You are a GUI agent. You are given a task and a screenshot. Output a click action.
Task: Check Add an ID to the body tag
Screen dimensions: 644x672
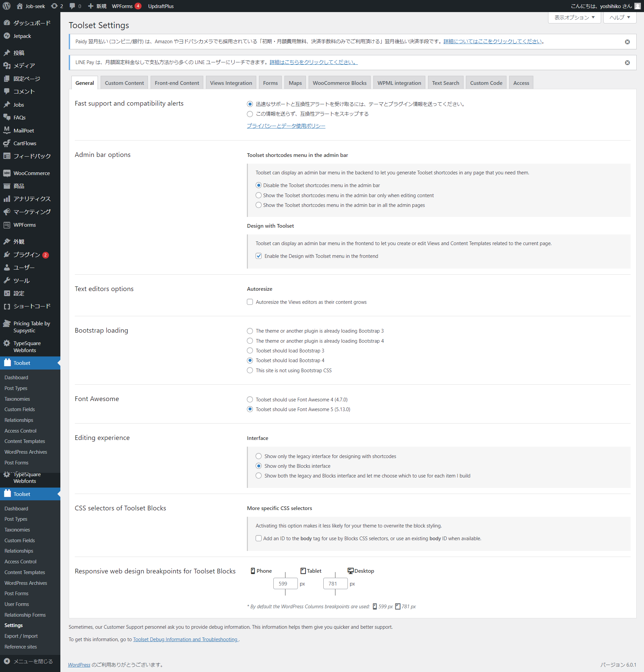click(x=259, y=538)
